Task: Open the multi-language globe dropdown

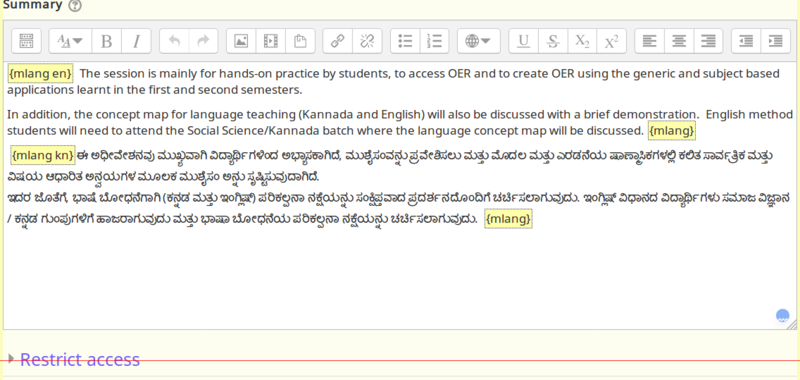Action: [x=479, y=41]
